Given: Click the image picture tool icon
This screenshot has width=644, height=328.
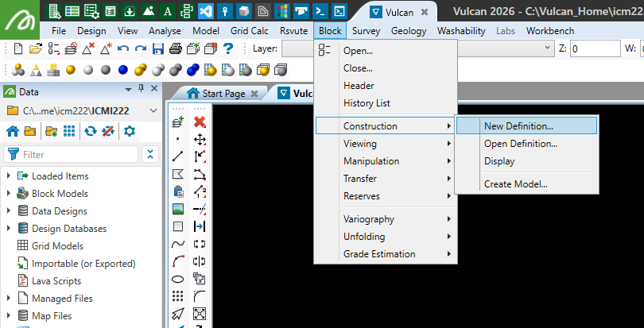Looking at the screenshot, I should click(x=177, y=210).
